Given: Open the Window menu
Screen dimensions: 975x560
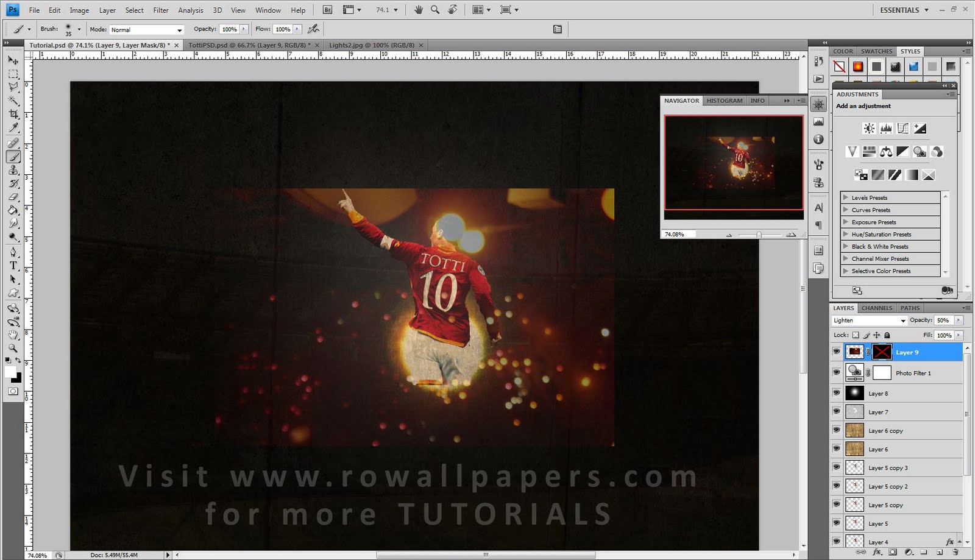Looking at the screenshot, I should (268, 10).
